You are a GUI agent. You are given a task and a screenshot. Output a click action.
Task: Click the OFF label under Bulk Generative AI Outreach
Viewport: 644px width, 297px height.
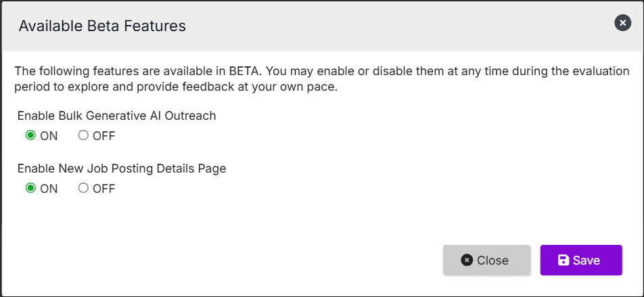click(x=103, y=136)
